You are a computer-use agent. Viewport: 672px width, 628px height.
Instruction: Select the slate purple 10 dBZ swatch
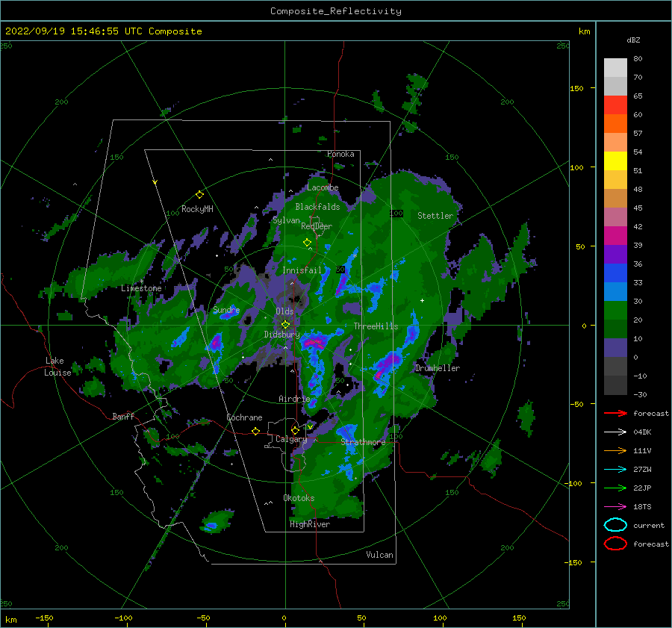tap(615, 348)
